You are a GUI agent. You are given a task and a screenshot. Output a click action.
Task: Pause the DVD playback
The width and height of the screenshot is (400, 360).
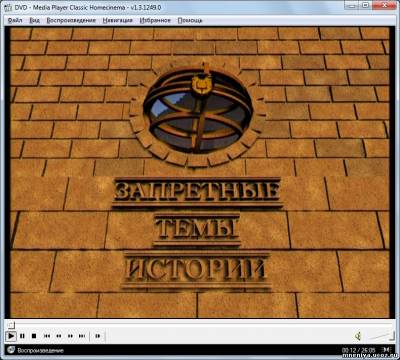22,336
